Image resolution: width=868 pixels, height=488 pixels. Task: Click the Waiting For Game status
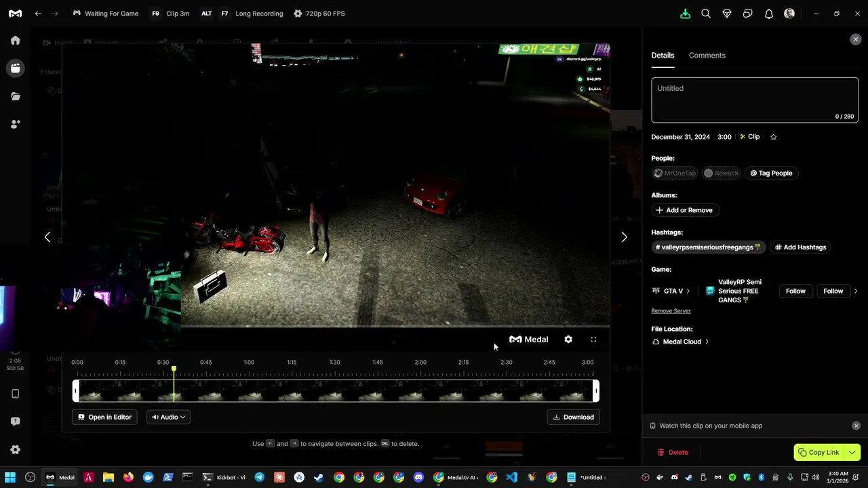[x=105, y=14]
